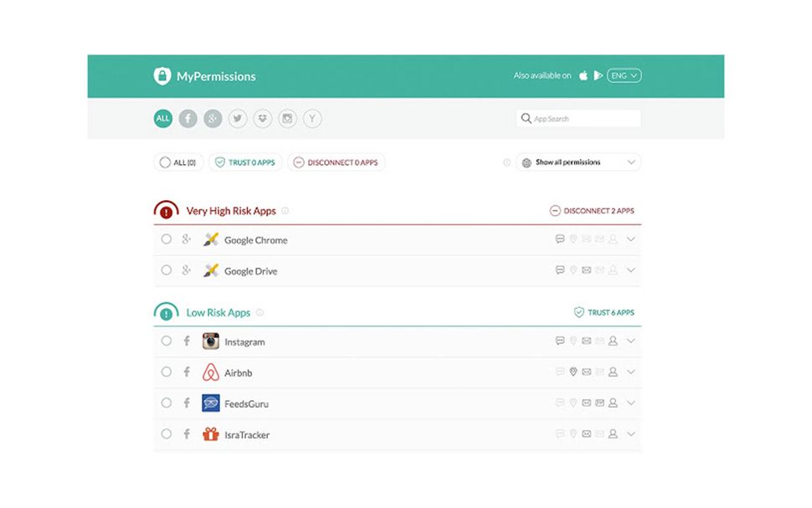
Task: Open the Show all permissions dropdown
Action: (x=578, y=162)
